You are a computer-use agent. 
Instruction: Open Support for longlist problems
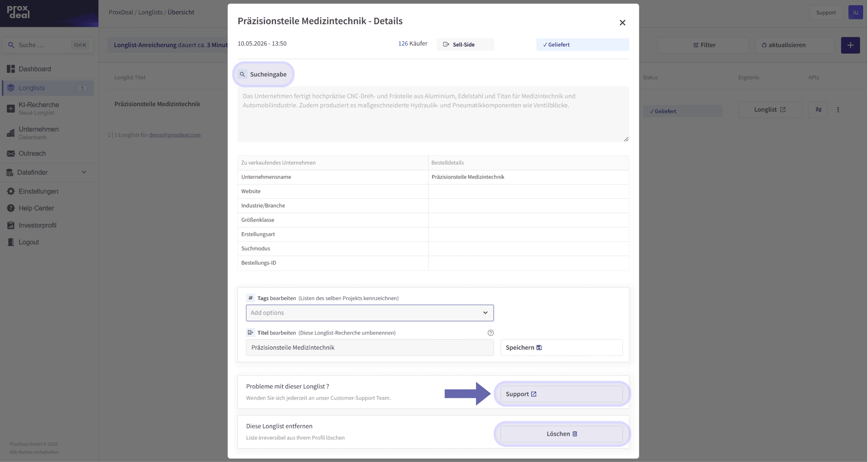pos(561,394)
